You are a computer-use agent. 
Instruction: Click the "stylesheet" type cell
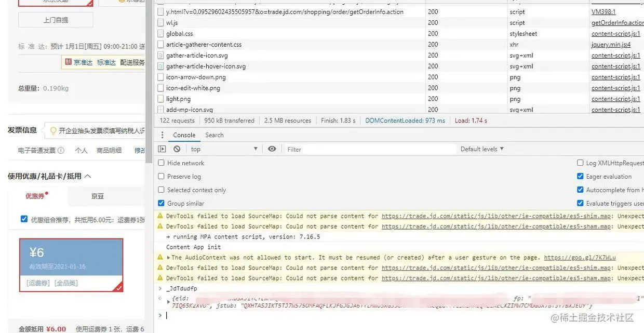[x=524, y=34]
